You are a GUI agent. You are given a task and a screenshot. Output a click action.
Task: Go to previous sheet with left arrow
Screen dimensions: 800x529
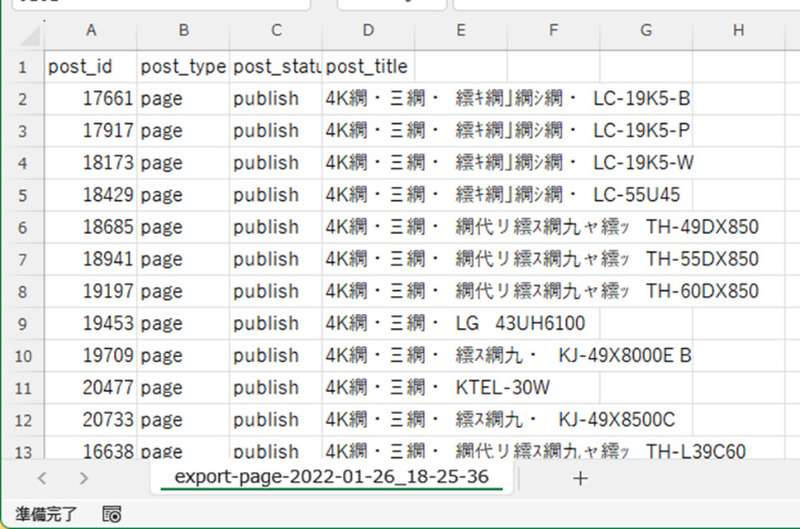(42, 478)
